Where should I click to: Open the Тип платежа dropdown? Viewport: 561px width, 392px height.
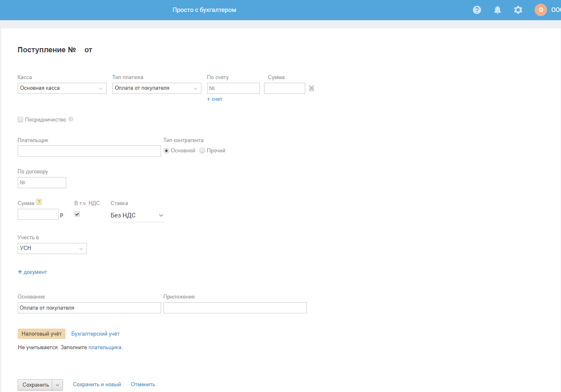(157, 88)
